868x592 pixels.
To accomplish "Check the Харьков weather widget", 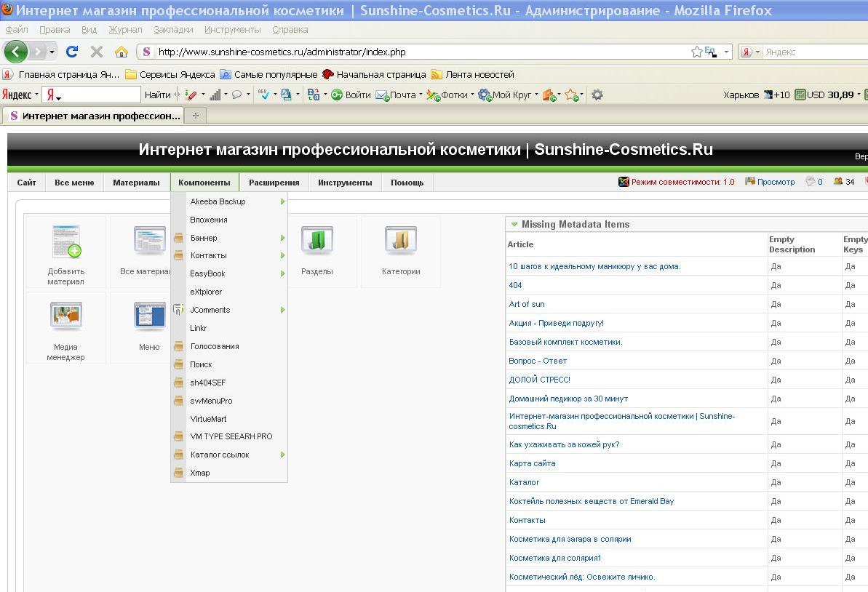I will click(x=756, y=95).
